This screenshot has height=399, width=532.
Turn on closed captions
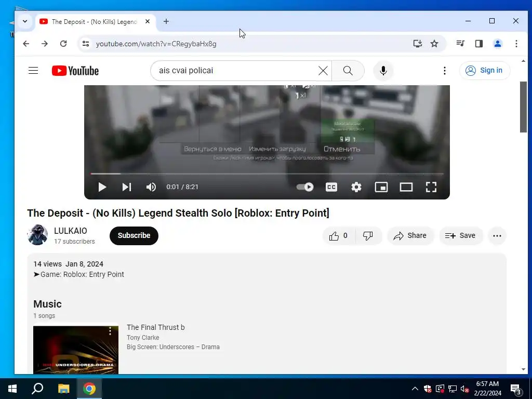point(331,187)
